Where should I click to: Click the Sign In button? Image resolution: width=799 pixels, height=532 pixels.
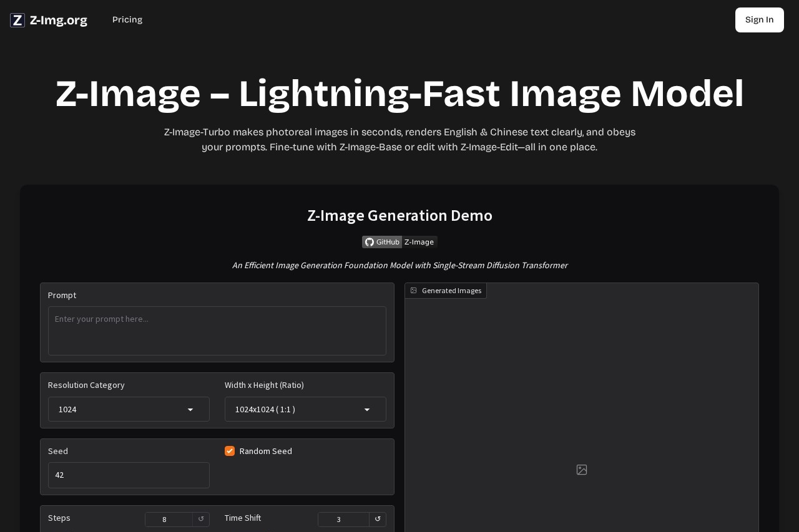pyautogui.click(x=759, y=19)
